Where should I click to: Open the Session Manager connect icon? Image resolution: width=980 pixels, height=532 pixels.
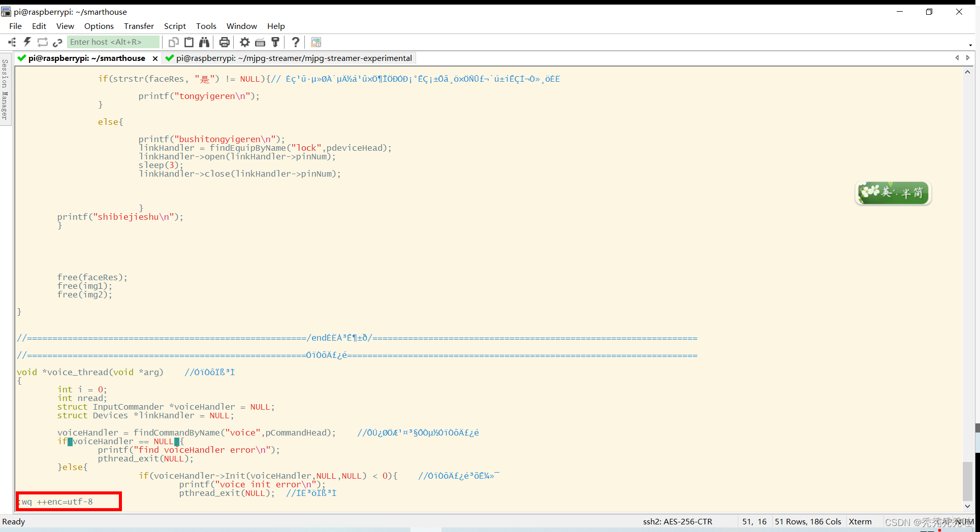[x=12, y=42]
